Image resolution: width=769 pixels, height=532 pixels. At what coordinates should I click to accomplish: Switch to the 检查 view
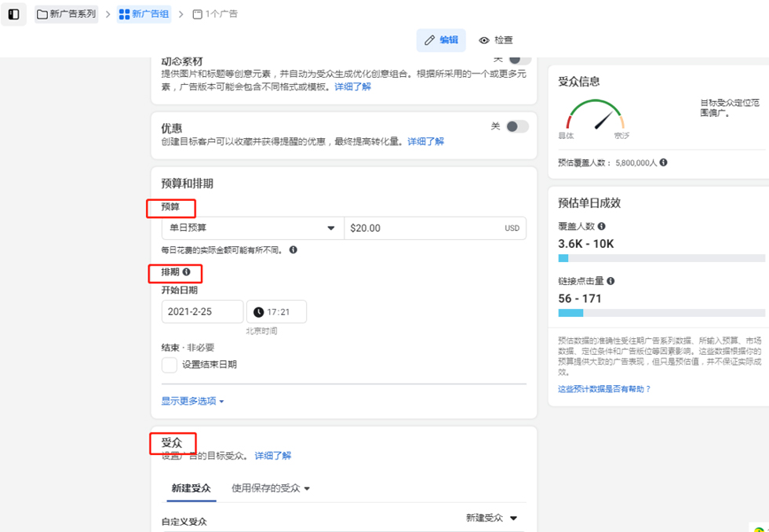[496, 40]
